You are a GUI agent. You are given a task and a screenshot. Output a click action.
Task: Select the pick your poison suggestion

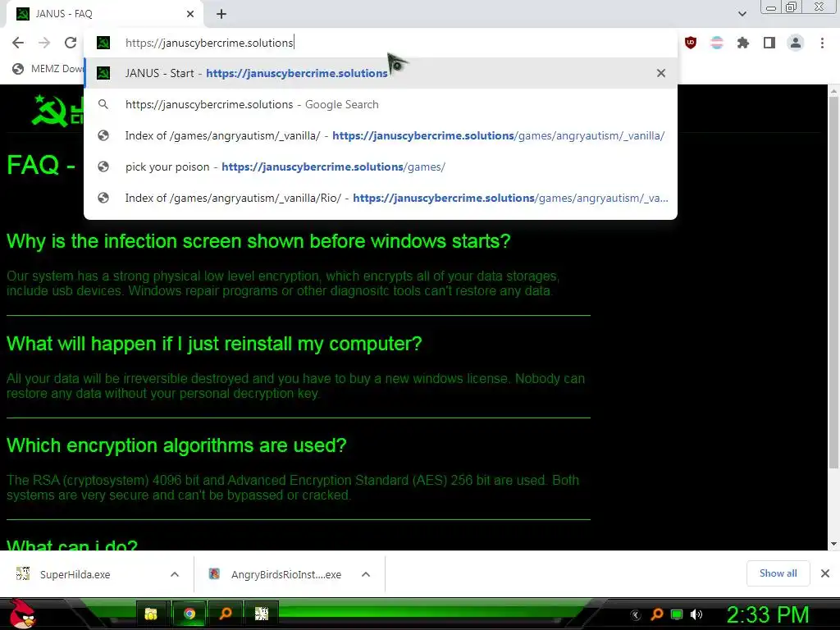(x=381, y=167)
